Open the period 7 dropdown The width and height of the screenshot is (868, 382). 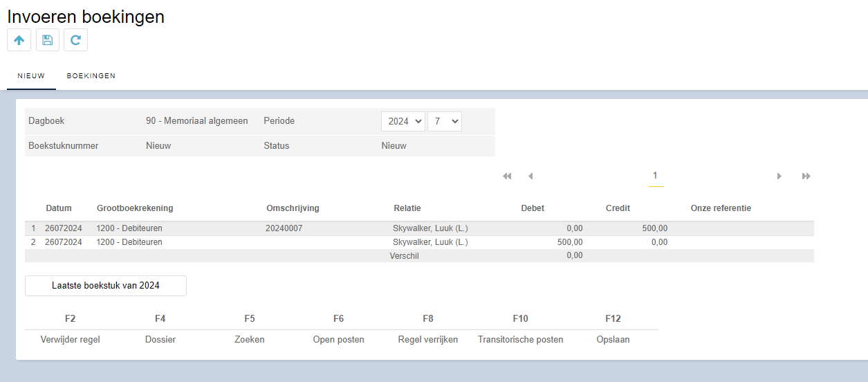[445, 121]
